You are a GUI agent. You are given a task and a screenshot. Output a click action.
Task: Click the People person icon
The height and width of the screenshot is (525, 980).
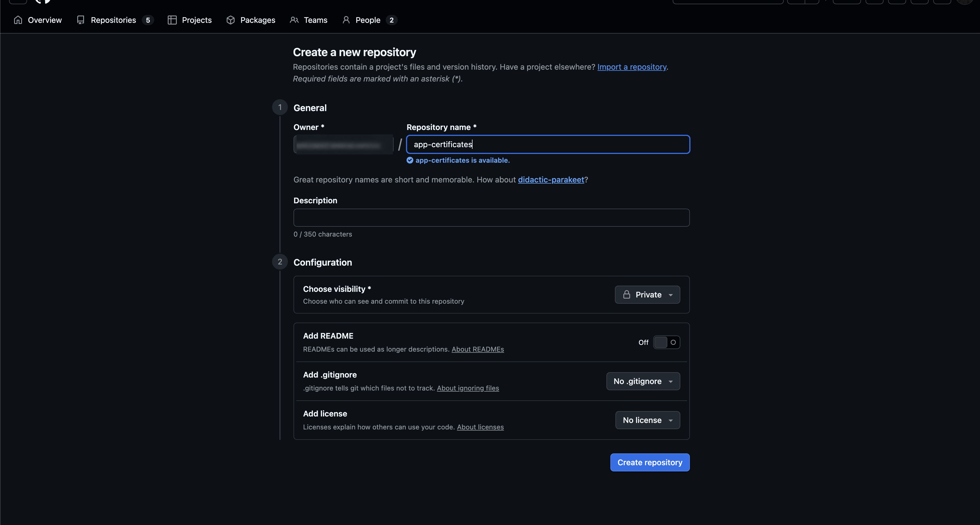click(346, 20)
